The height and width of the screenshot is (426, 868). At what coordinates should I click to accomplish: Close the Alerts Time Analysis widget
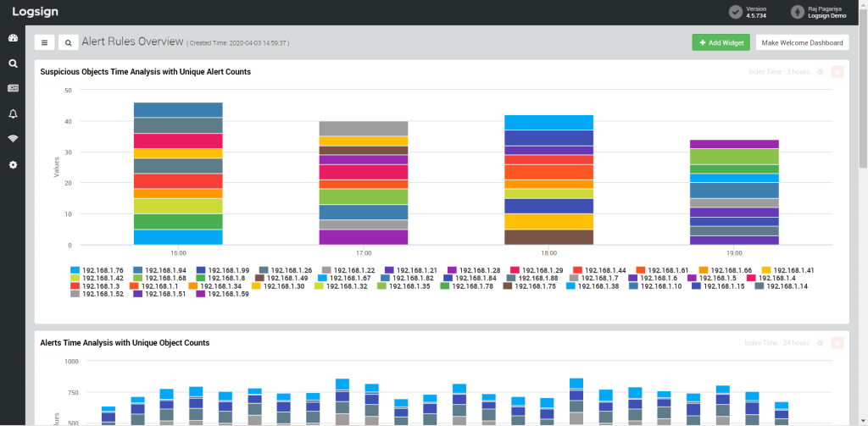click(837, 343)
